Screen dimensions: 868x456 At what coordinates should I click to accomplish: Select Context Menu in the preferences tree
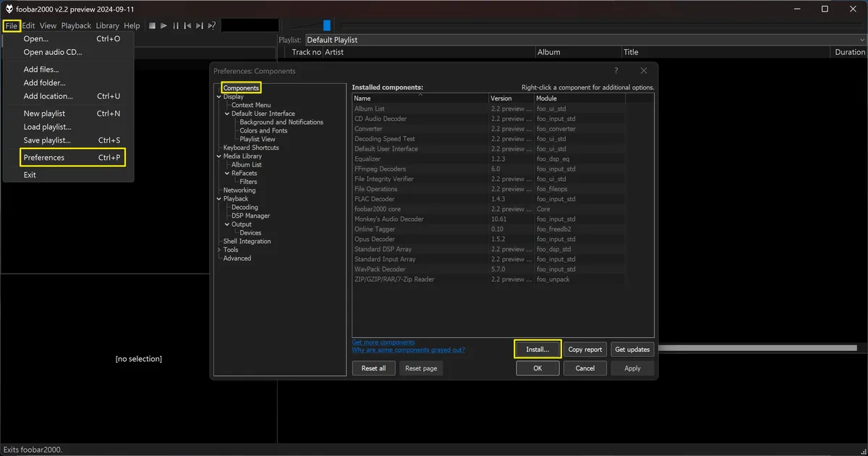(x=251, y=105)
